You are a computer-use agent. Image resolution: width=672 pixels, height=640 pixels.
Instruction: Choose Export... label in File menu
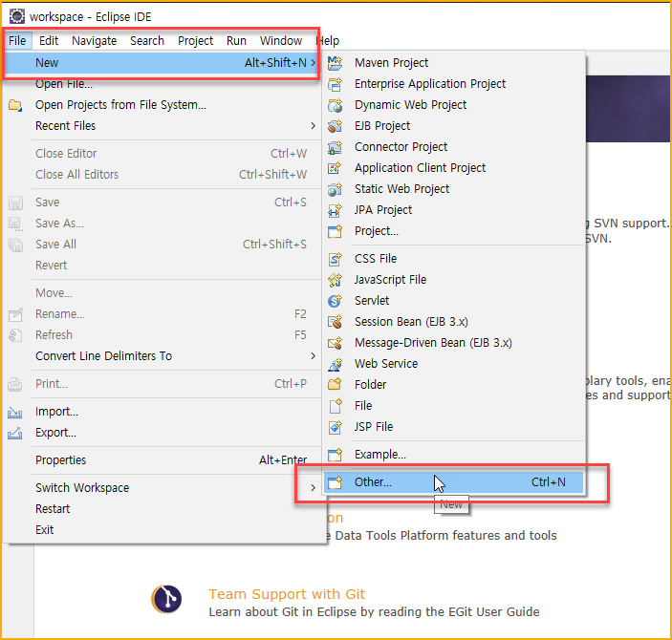point(55,433)
